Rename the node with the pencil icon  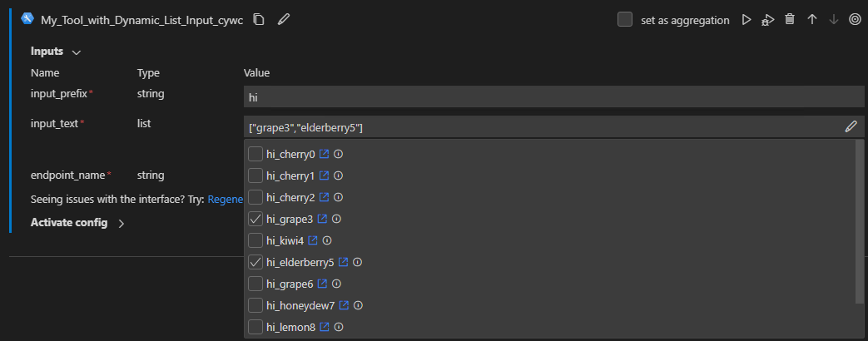283,20
